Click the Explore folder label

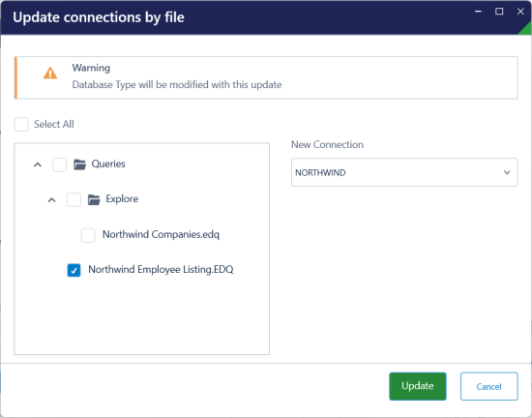[122, 199]
